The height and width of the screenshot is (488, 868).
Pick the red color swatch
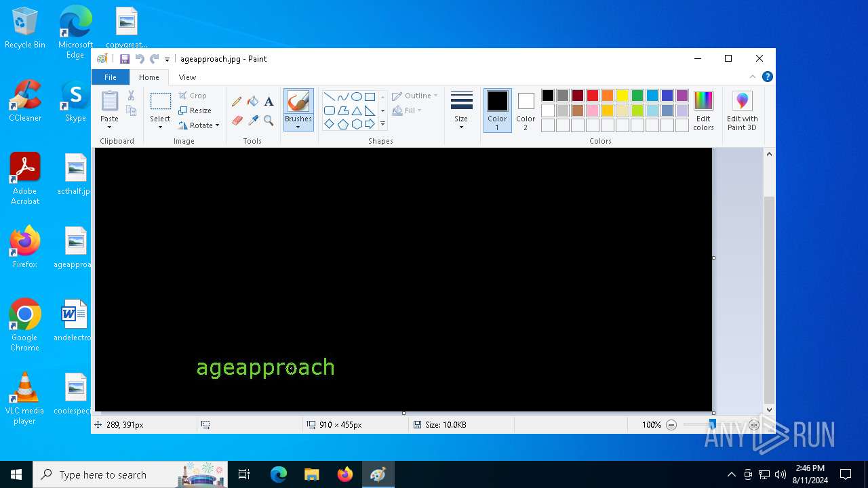(593, 96)
